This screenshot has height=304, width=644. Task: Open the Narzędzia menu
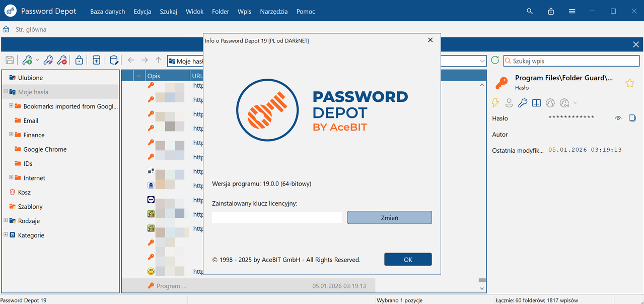(x=274, y=11)
